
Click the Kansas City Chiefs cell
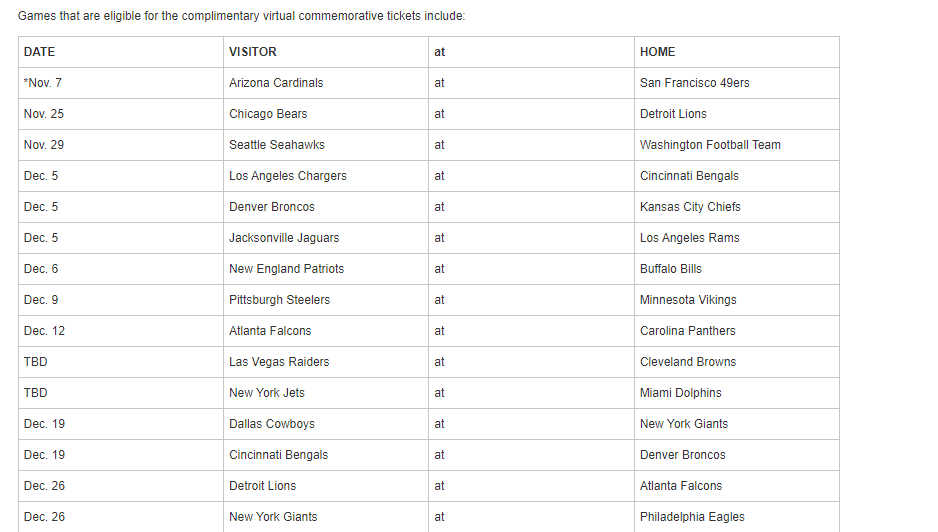736,207
